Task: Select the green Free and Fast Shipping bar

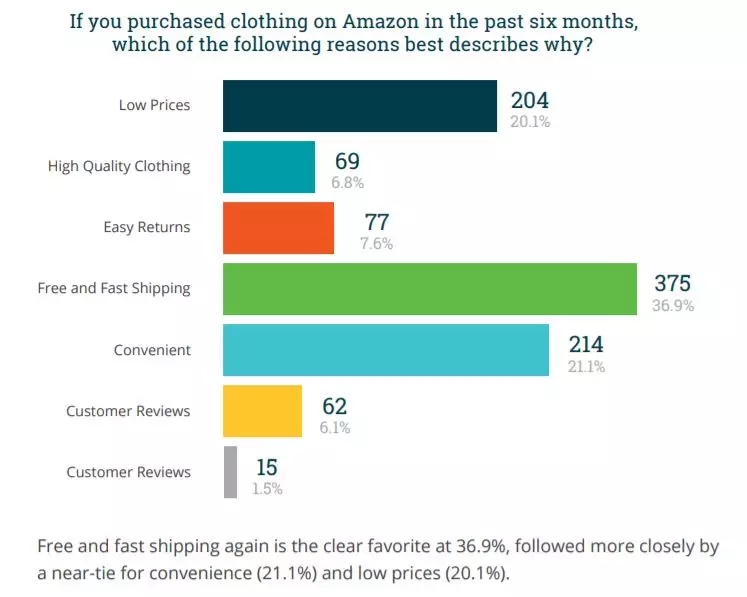Action: click(x=430, y=289)
